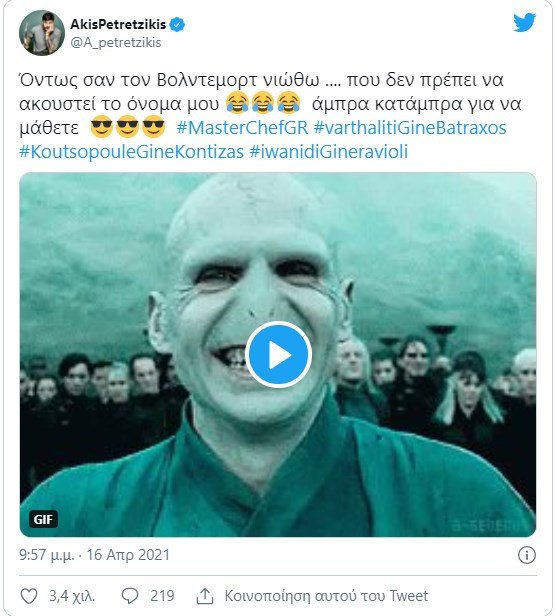Click Κοινοποίηση αυτού του Tweet
The image size is (556, 616).
pos(326,596)
